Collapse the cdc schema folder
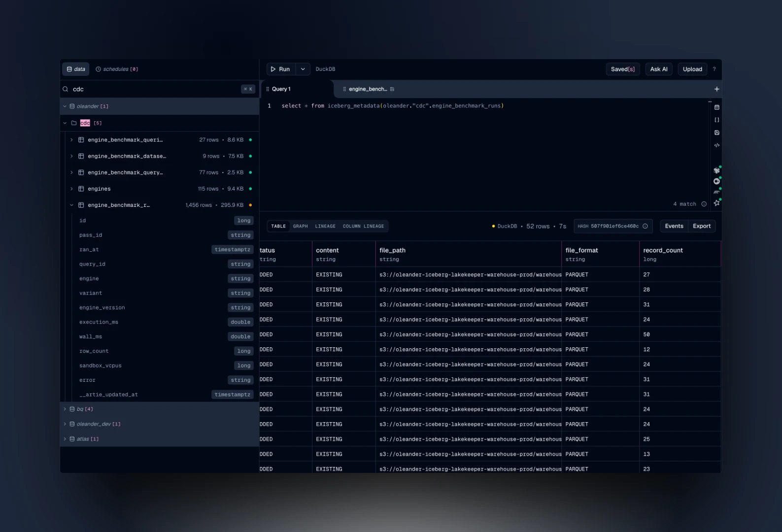The height and width of the screenshot is (532, 782). coord(65,123)
